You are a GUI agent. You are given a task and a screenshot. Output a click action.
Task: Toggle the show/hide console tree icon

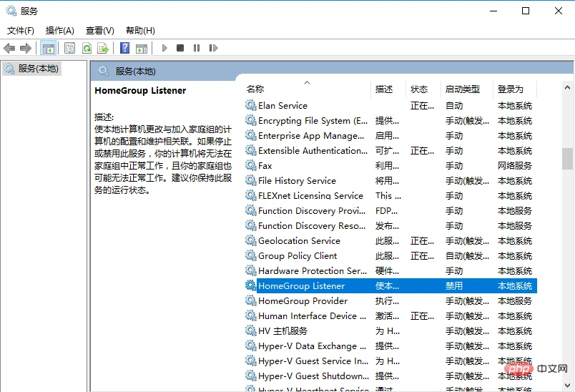(x=49, y=48)
